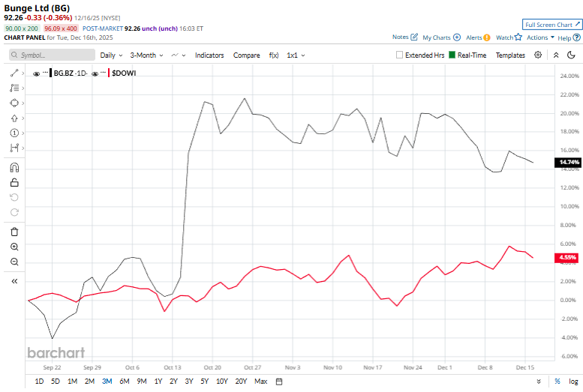
Task: Open the Help link
Action: (x=569, y=38)
